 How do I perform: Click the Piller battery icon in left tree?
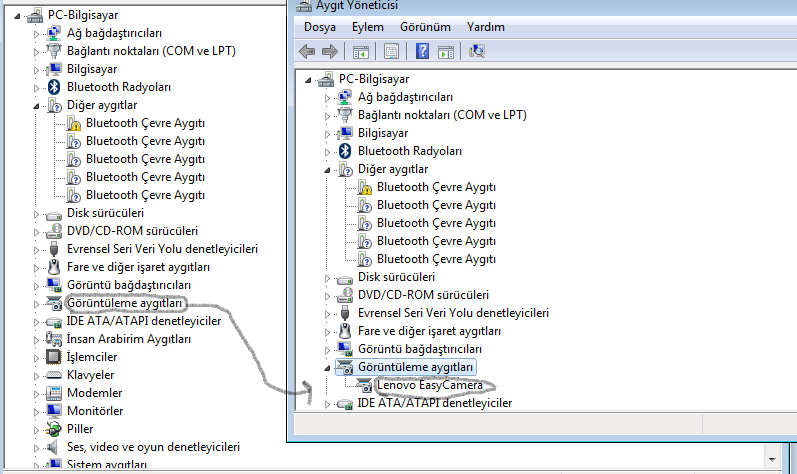click(x=54, y=429)
